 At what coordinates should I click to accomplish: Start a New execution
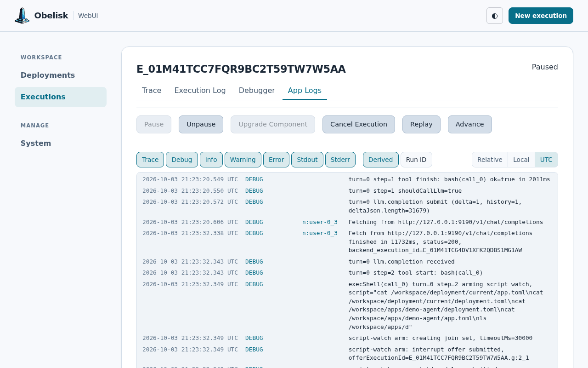pyautogui.click(x=541, y=16)
